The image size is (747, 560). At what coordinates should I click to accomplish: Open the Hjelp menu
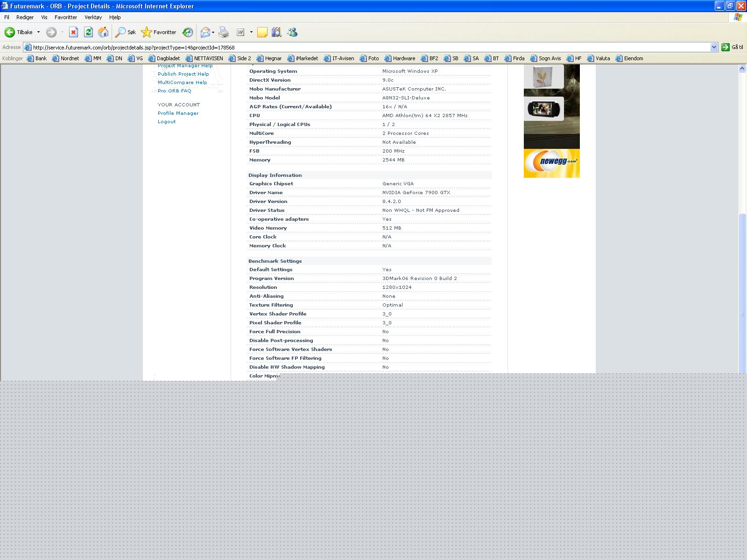115,17
